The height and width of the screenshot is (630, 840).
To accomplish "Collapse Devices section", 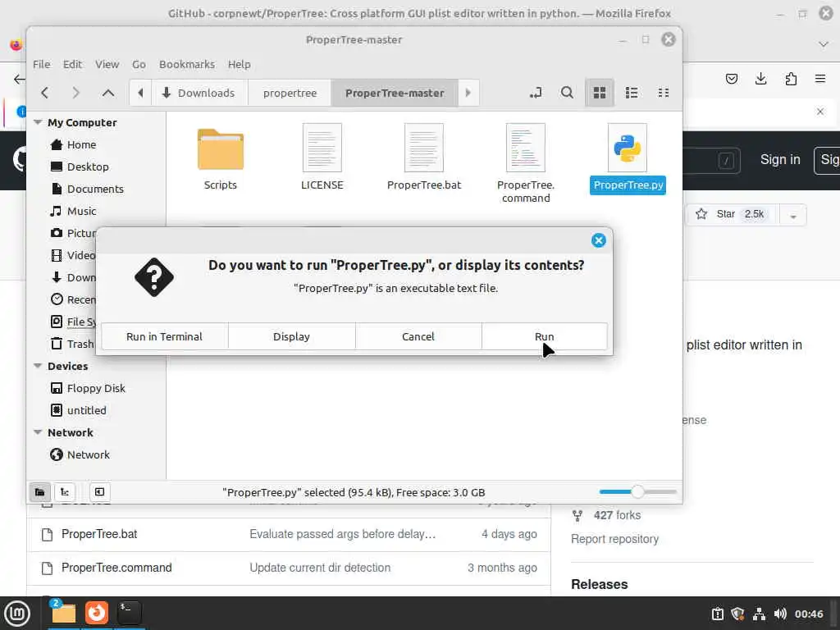I will click(38, 366).
